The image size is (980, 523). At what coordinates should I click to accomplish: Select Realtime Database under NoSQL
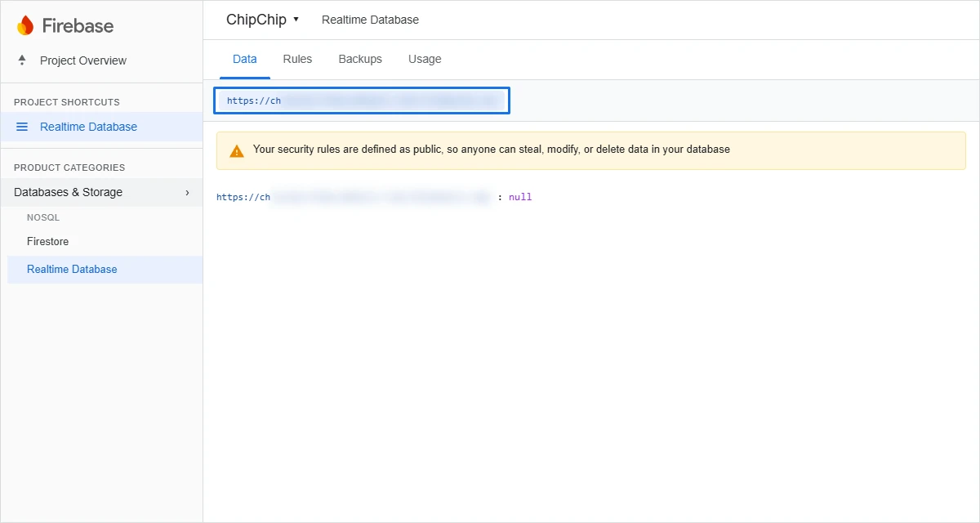pos(105,270)
